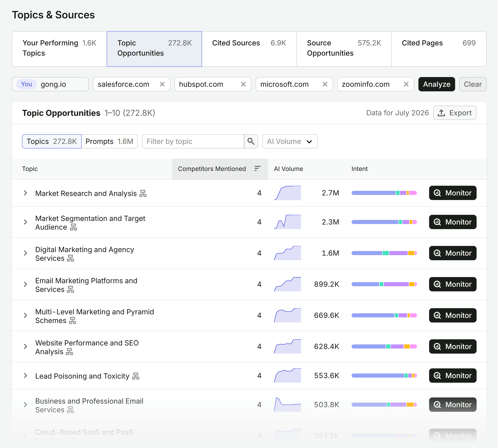The image size is (498, 448).
Task: Click the hierarchy icon beside Market Research and Analysis
Action: click(143, 193)
